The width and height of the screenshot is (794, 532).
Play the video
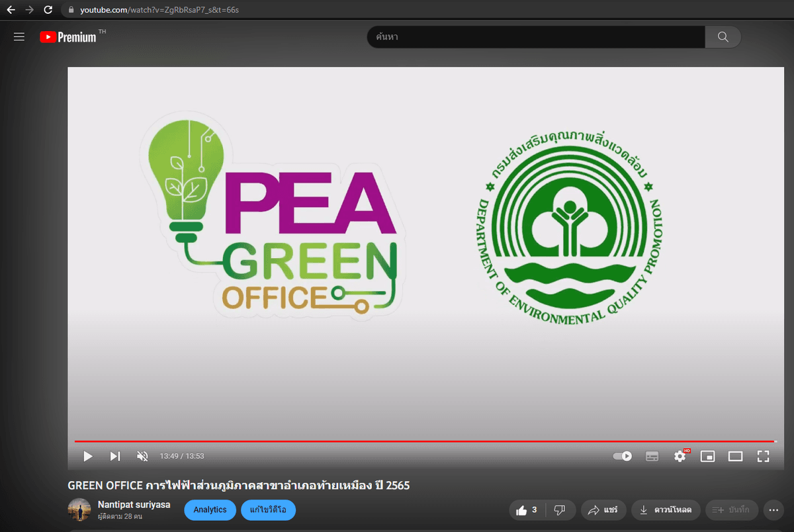click(x=88, y=456)
